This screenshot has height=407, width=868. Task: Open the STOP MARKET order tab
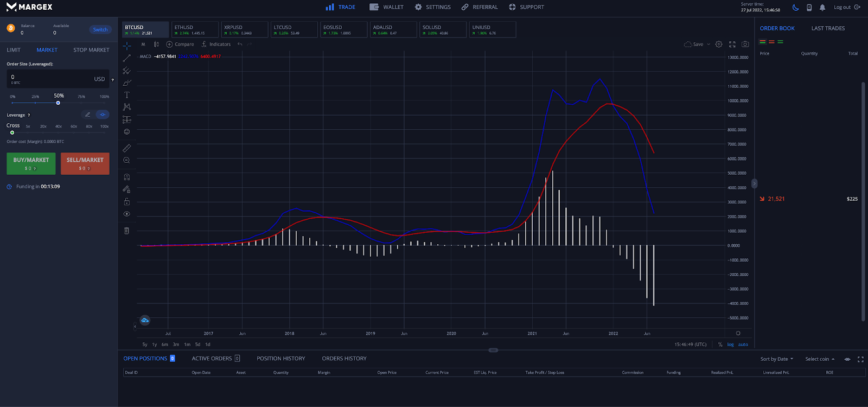(91, 50)
